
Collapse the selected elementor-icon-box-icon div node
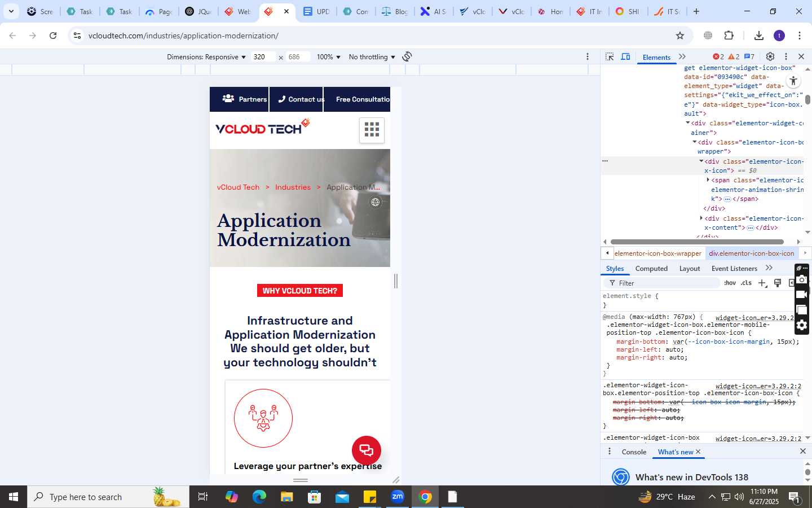(701, 161)
